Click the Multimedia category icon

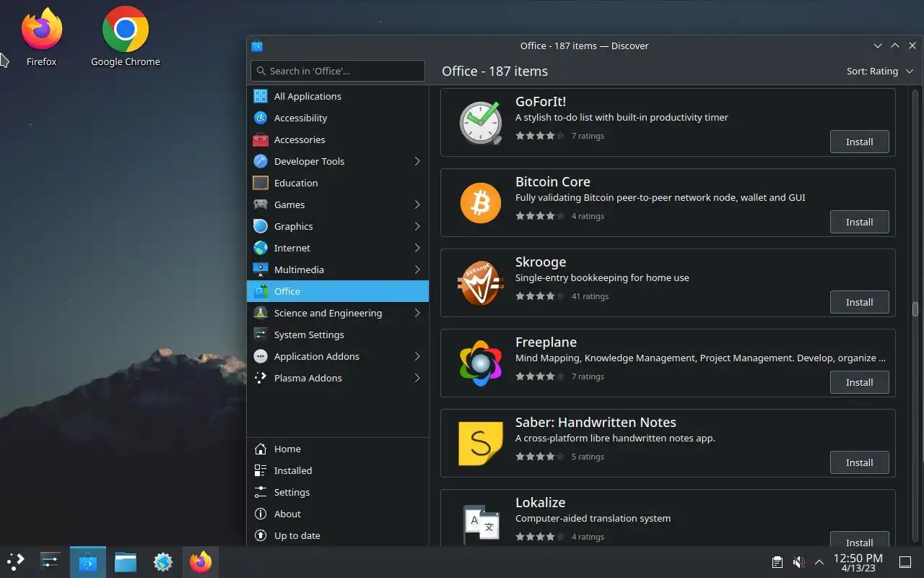tap(261, 269)
